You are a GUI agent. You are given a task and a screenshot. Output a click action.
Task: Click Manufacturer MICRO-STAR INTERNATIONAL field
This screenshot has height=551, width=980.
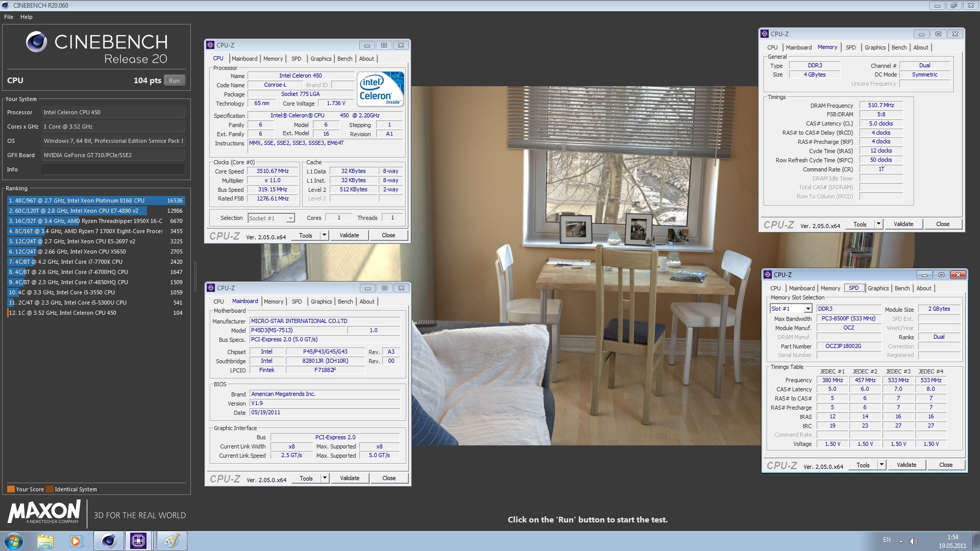coord(325,321)
